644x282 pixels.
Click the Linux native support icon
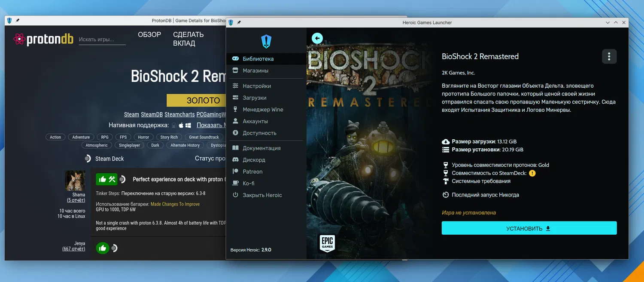[174, 126]
